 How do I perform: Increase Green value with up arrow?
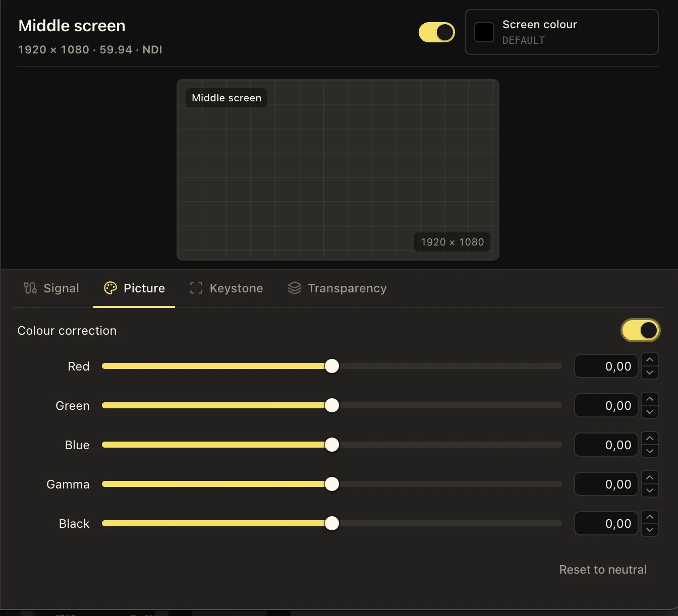click(x=650, y=399)
